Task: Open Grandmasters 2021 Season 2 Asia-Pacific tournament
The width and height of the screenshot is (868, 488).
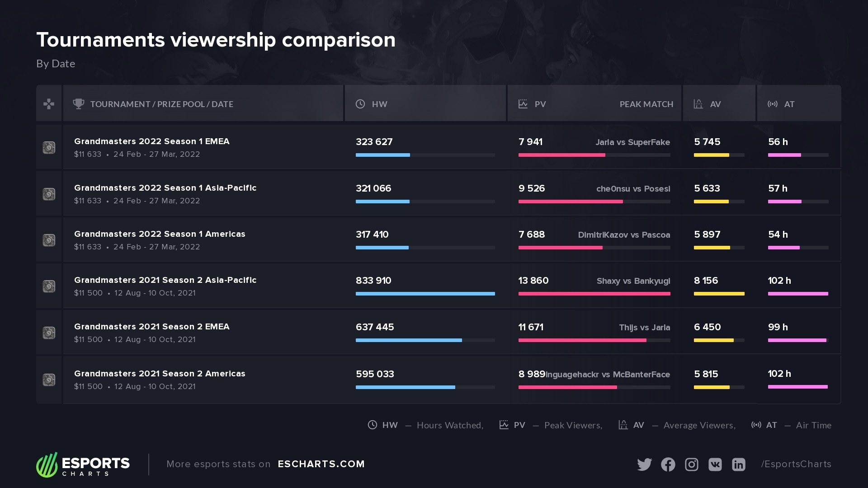Action: (165, 280)
